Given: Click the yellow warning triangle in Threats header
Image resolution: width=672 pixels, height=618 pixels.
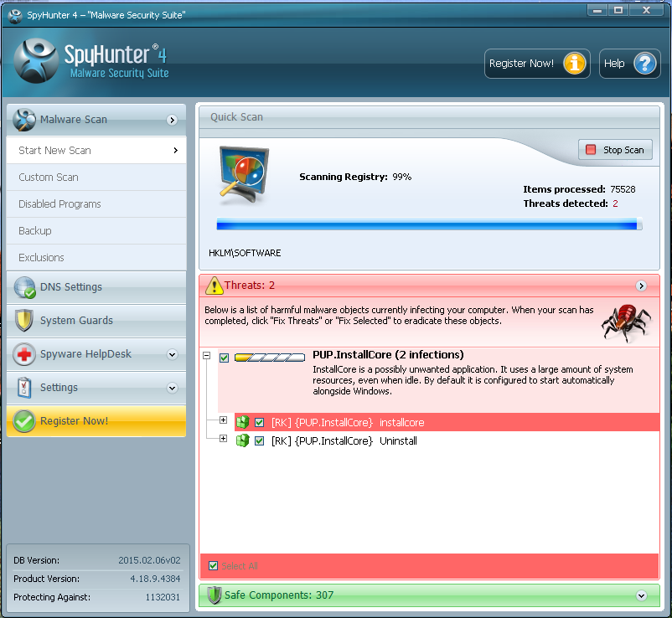Looking at the screenshot, I should pyautogui.click(x=214, y=286).
